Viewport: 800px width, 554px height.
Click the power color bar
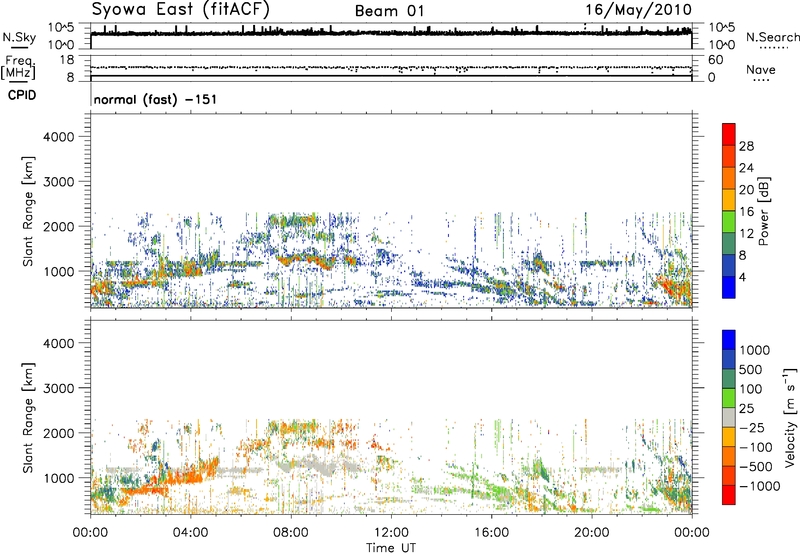click(x=729, y=211)
